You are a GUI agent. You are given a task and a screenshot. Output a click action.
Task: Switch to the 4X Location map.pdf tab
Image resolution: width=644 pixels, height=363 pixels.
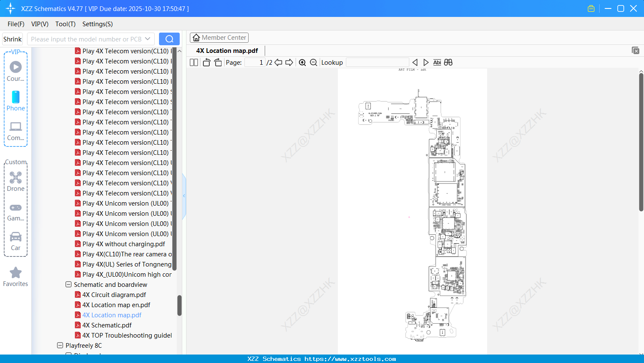pos(227,51)
